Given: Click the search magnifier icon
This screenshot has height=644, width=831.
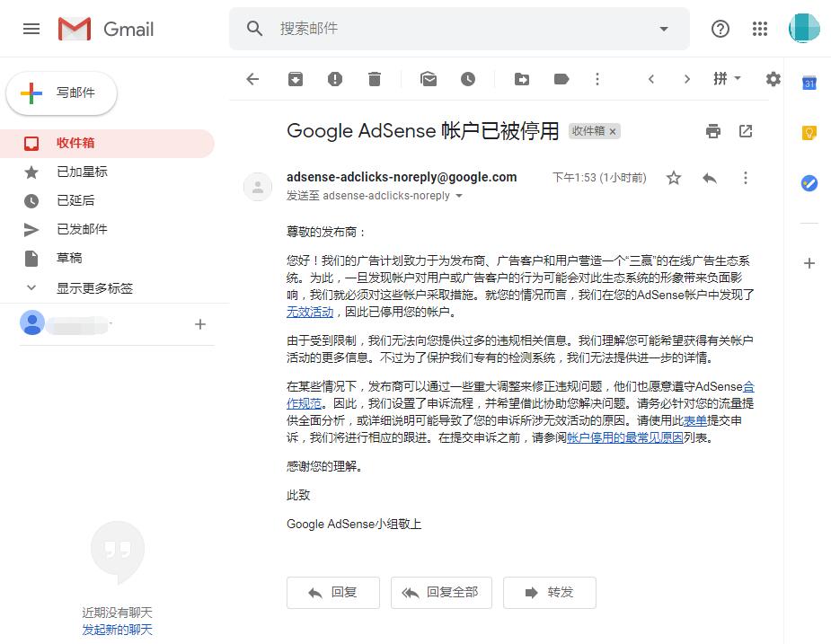Looking at the screenshot, I should coord(255,29).
